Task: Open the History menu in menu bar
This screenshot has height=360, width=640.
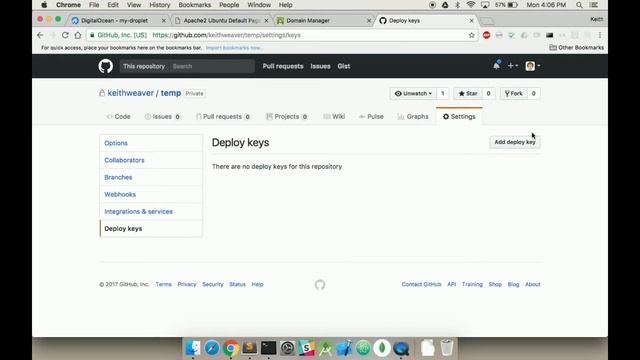Action: click(159, 5)
